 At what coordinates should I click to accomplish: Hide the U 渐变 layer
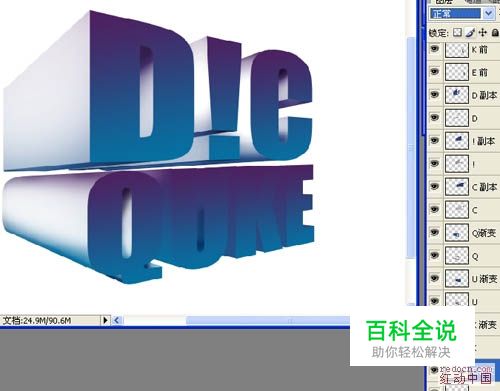(x=434, y=278)
